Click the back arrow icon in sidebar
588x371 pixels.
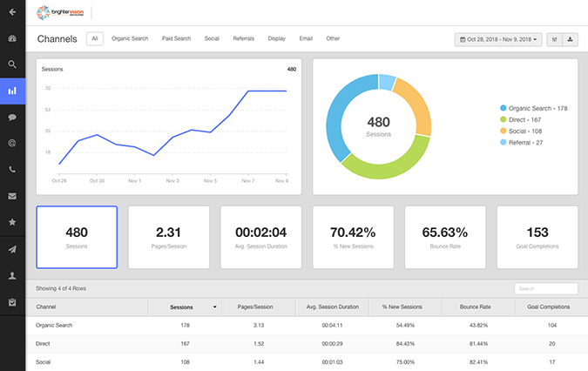12,12
